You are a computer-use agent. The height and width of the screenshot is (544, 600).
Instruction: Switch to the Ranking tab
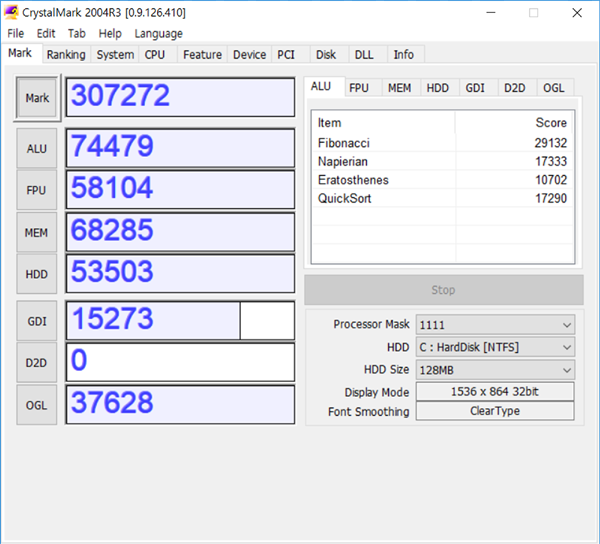[x=66, y=55]
